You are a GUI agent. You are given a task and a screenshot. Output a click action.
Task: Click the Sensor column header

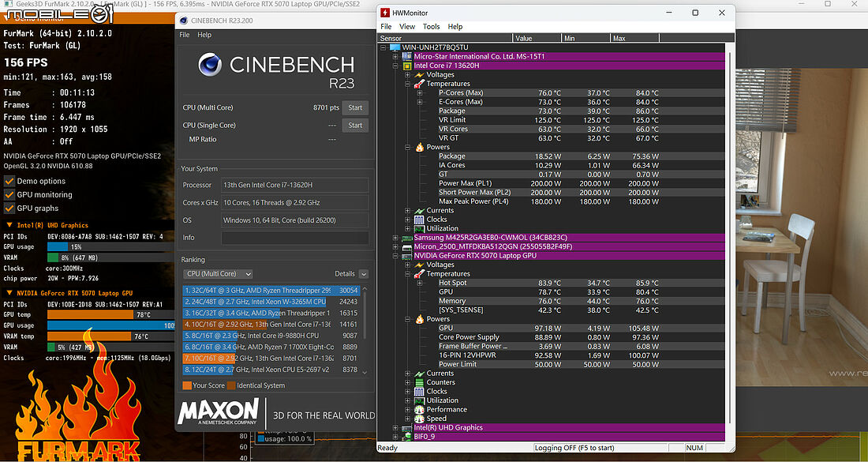[x=445, y=38]
